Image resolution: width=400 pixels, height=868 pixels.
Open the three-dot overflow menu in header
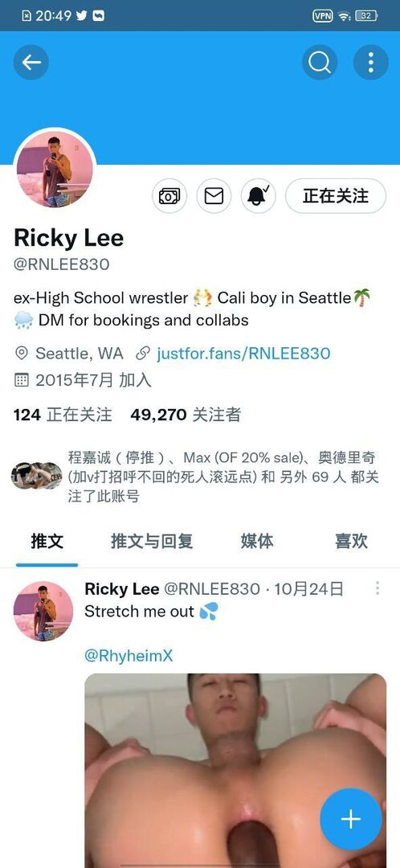370,62
